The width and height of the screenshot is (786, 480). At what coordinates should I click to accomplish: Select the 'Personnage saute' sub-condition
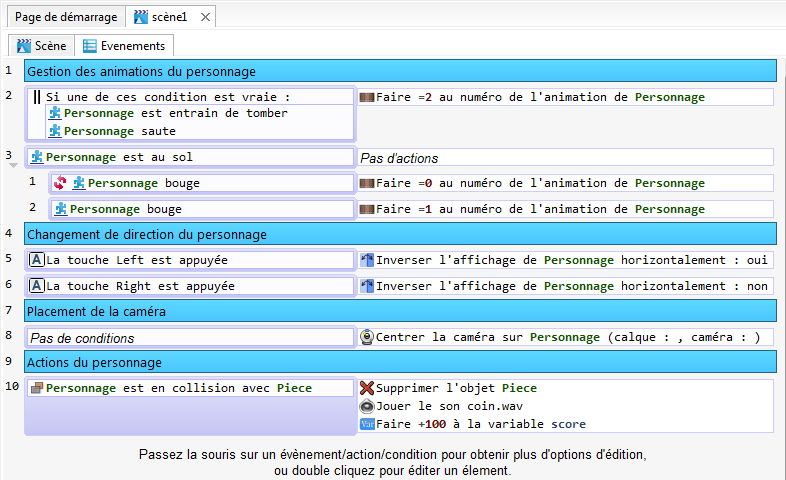119,131
